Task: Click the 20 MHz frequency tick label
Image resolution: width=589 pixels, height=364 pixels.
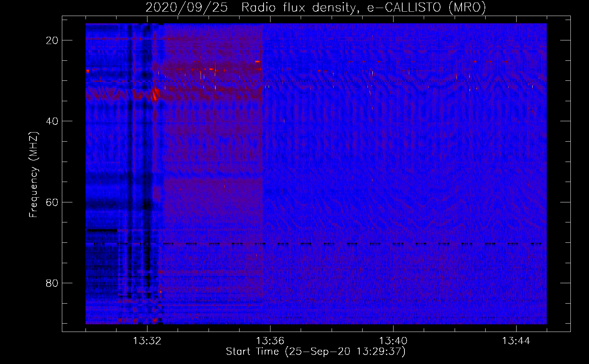Action: 52,40
